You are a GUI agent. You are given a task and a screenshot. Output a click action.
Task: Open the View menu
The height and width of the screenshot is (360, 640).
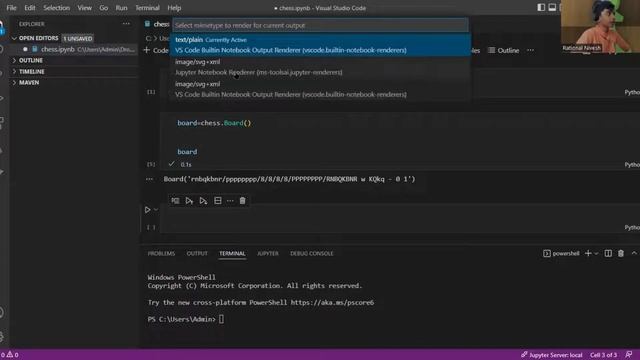click(84, 8)
